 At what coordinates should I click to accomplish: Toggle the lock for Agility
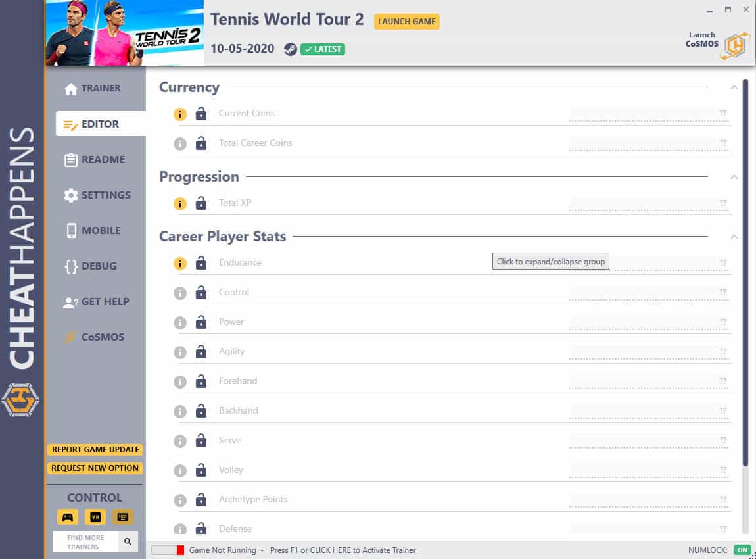(201, 352)
